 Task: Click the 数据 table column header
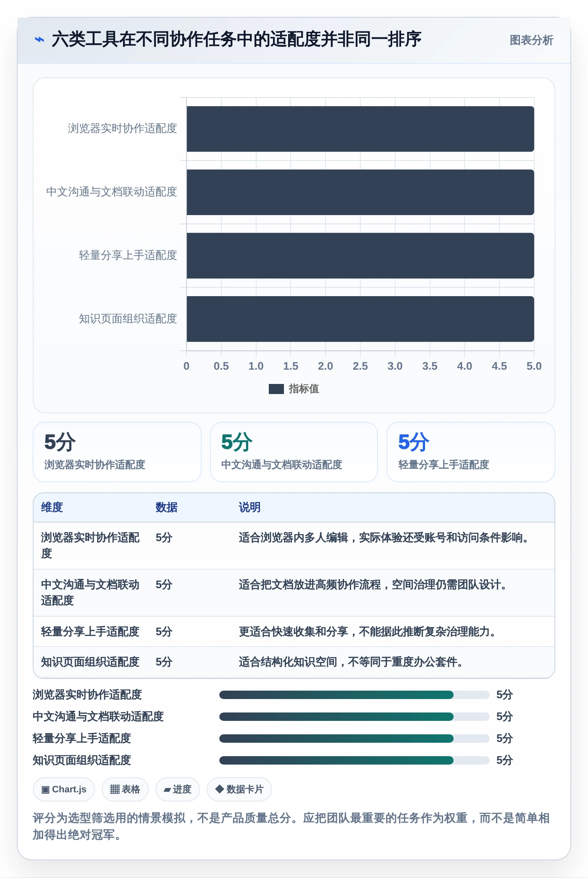click(167, 507)
